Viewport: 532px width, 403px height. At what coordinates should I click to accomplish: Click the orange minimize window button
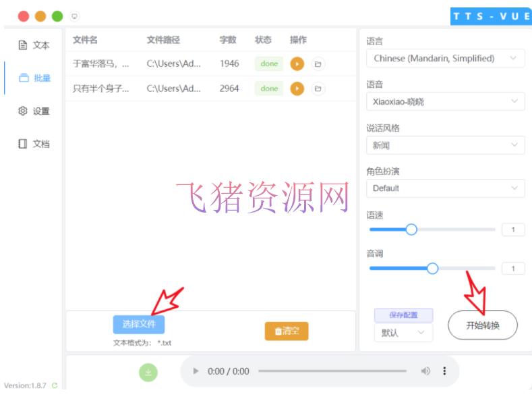40,16
